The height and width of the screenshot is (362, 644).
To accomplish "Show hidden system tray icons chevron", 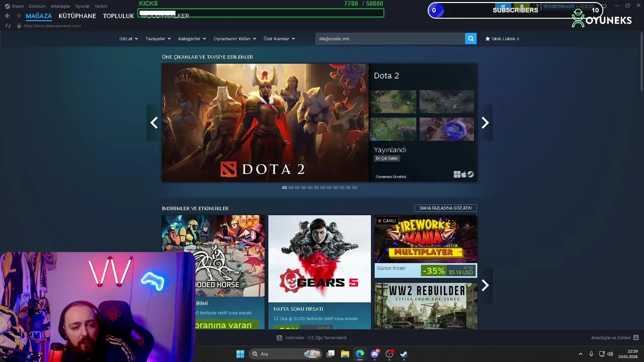I will pos(580,354).
